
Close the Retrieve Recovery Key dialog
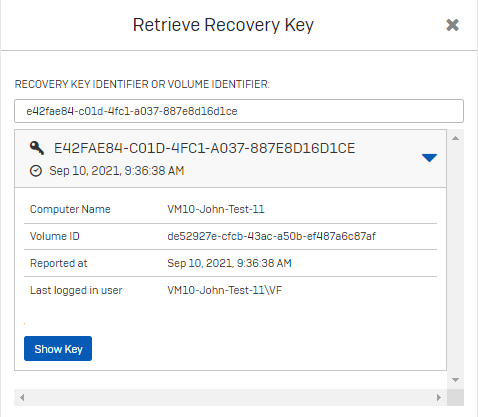(452, 25)
